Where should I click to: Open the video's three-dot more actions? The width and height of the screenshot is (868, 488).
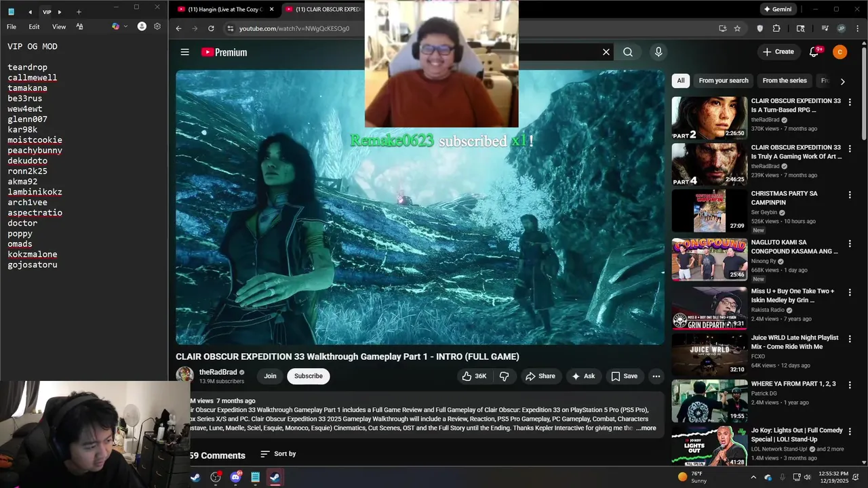click(x=656, y=376)
